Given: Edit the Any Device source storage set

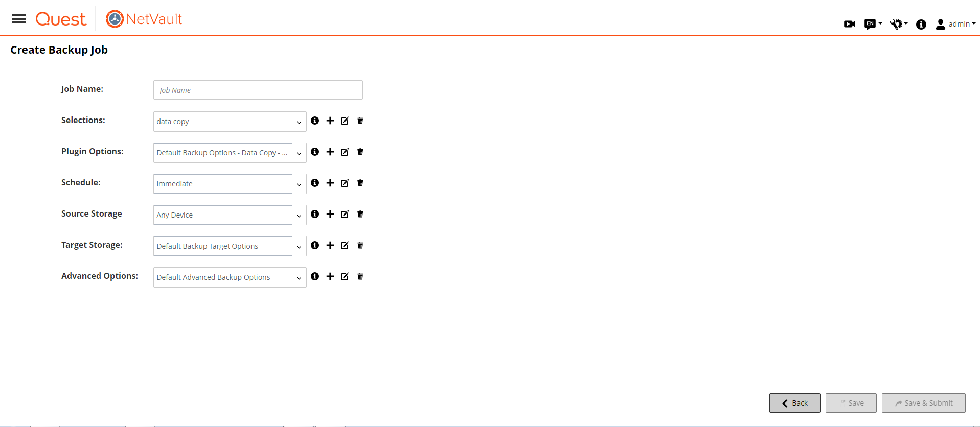Looking at the screenshot, I should (345, 214).
